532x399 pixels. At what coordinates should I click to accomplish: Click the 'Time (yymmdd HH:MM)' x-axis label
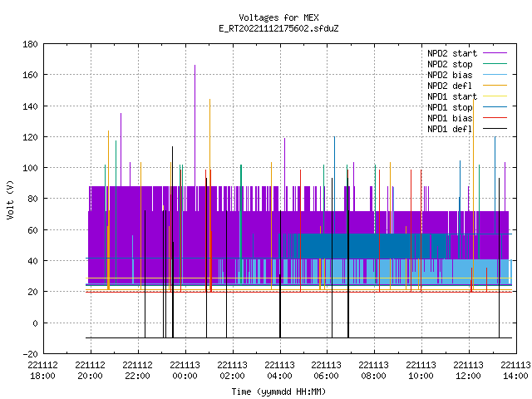[x=278, y=392]
